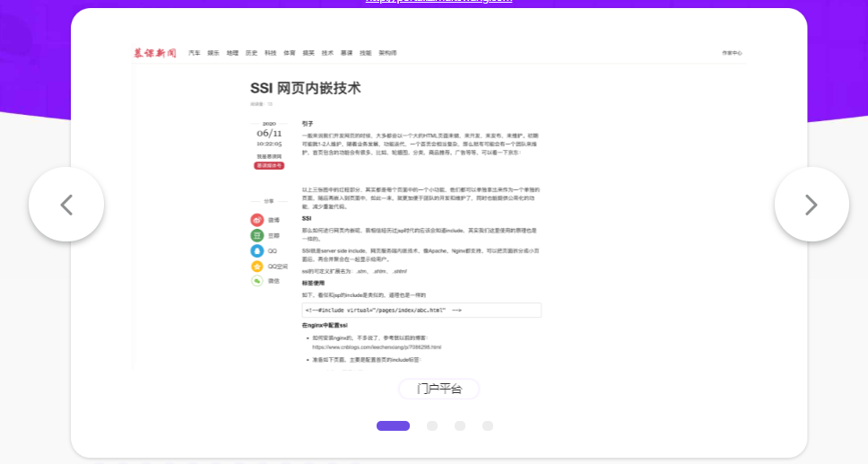Click the 06/11 date text
The width and height of the screenshot is (868, 464).
(269, 133)
